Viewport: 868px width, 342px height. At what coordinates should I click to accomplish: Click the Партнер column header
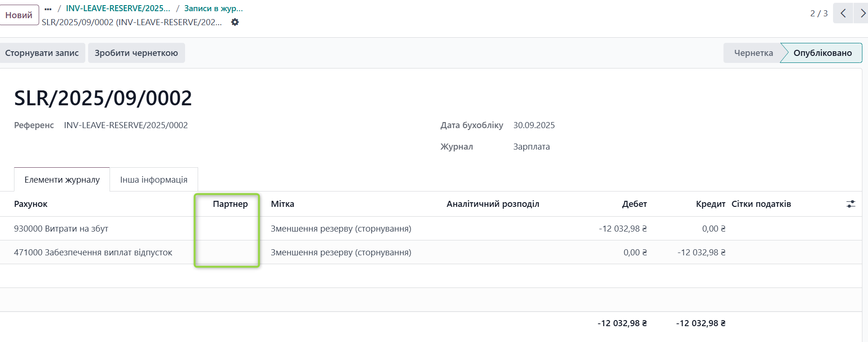tap(230, 204)
